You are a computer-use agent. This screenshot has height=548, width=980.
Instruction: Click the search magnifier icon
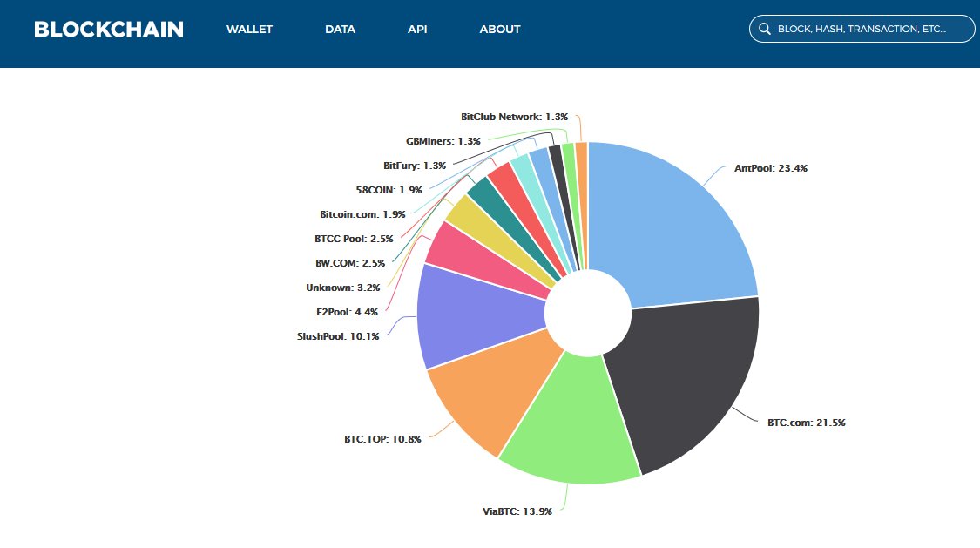pyautogui.click(x=764, y=29)
